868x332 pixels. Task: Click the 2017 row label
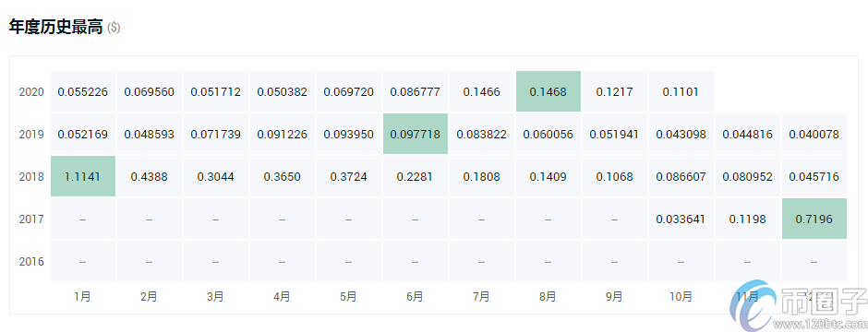coord(31,219)
